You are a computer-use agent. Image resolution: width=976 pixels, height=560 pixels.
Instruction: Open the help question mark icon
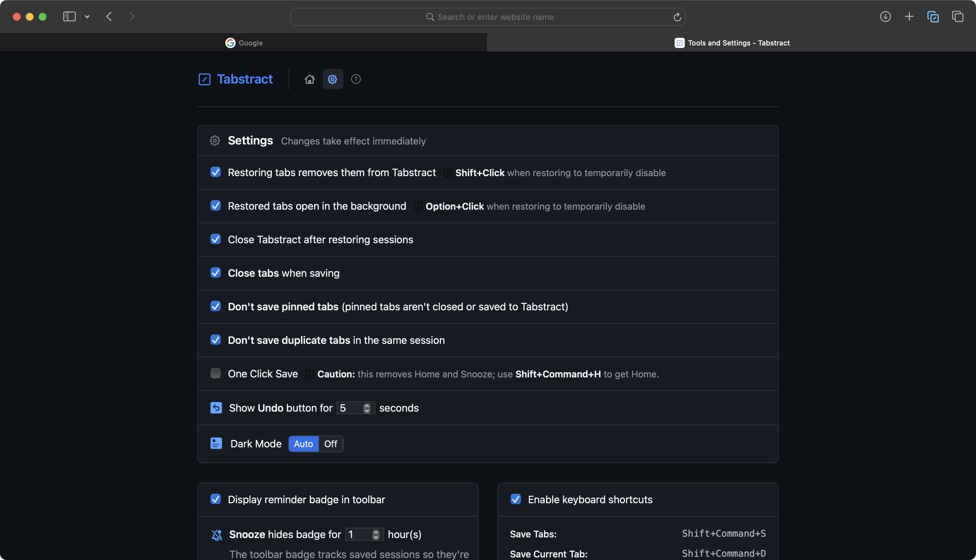[356, 79]
